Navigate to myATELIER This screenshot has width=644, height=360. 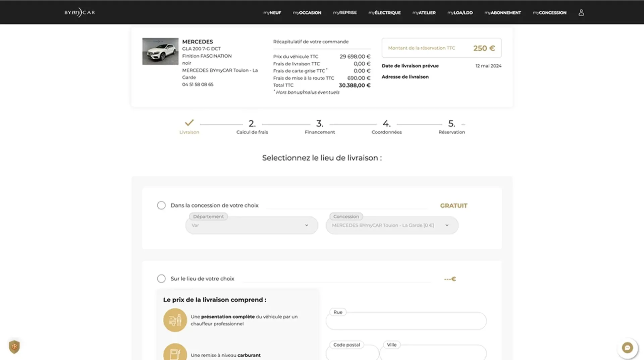424,13
